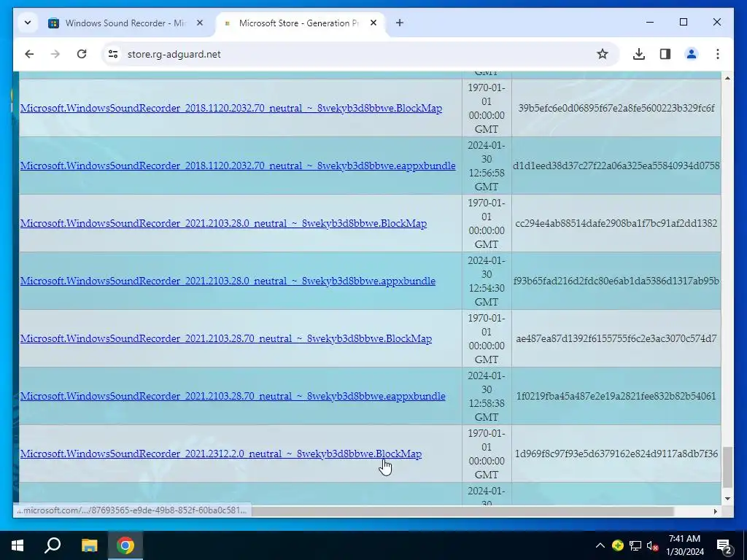Open 2021.2103.28.0 BlockMap link
747x560 pixels.
[x=223, y=223]
